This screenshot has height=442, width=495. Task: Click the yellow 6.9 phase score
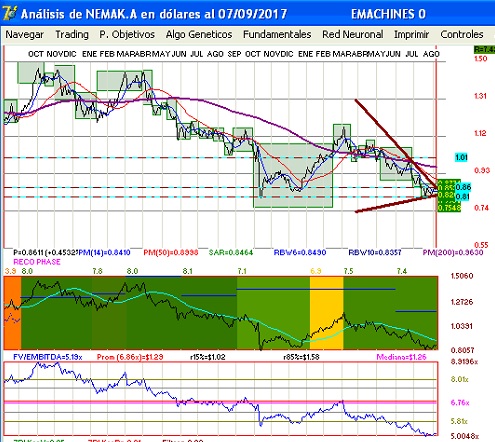point(316,271)
